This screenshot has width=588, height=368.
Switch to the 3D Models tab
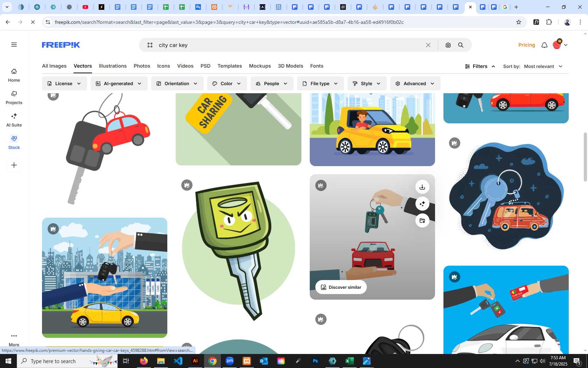pyautogui.click(x=290, y=66)
